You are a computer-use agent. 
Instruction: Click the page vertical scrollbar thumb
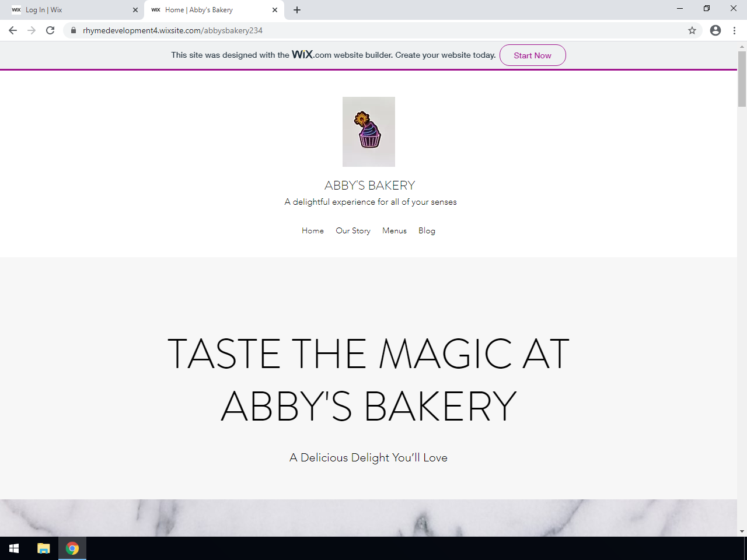tap(742, 79)
